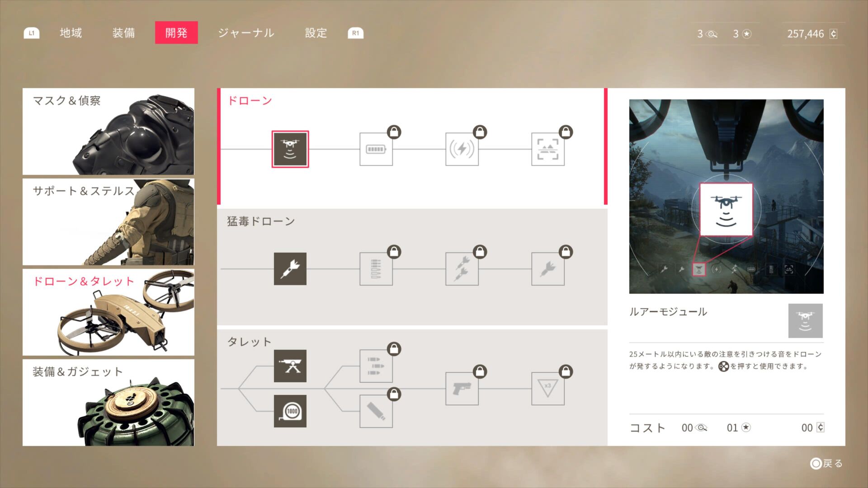
Task: Click the large lure module icon in preview
Action: pos(726,210)
